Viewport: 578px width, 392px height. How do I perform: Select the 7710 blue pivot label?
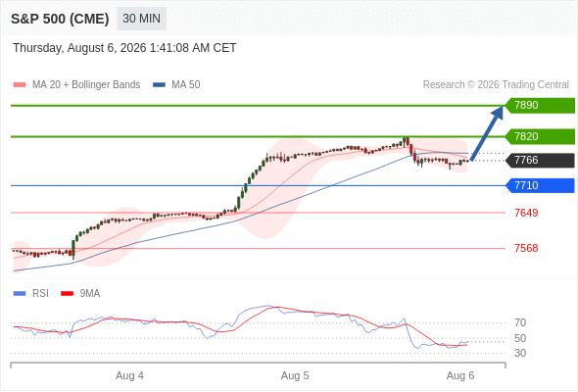click(540, 185)
